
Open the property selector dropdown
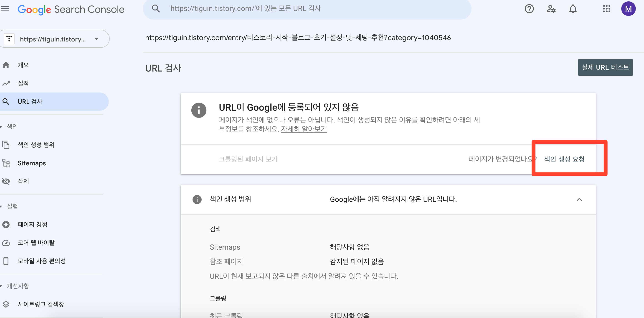(96, 39)
